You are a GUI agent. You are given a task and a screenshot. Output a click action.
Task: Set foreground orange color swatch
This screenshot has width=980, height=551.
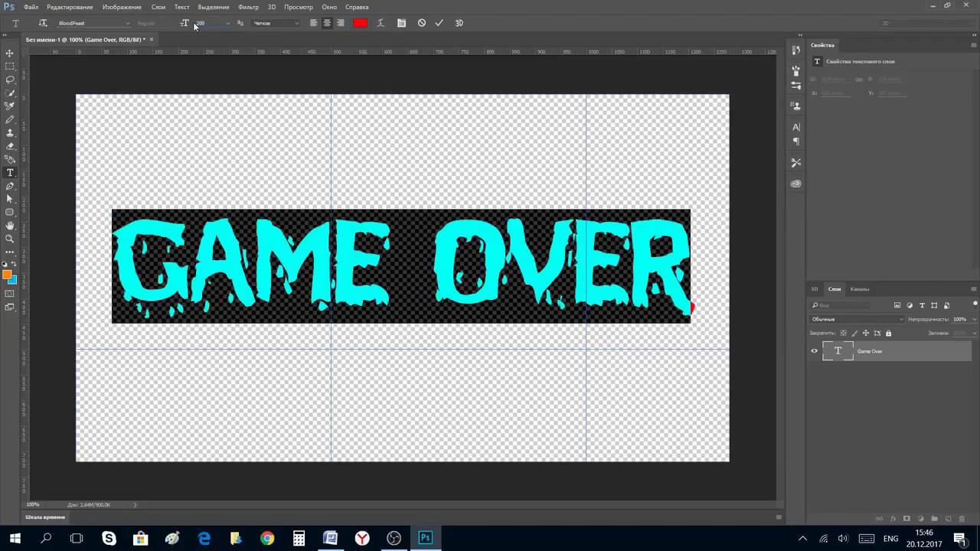[x=7, y=275]
